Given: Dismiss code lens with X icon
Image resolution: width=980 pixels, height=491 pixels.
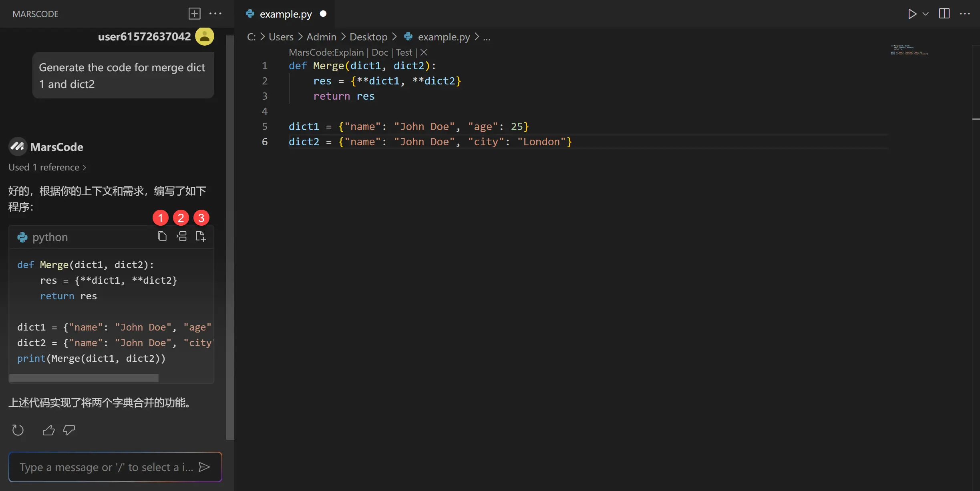Looking at the screenshot, I should coord(424,52).
